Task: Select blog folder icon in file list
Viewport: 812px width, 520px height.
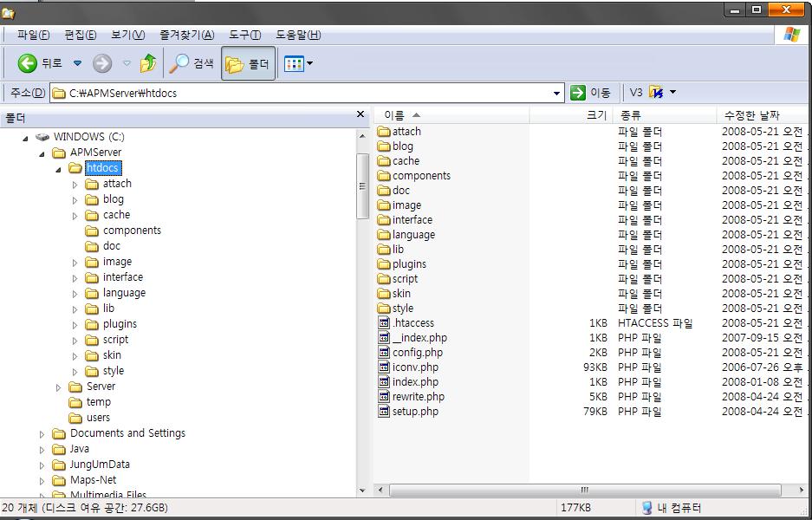Action: tap(384, 146)
